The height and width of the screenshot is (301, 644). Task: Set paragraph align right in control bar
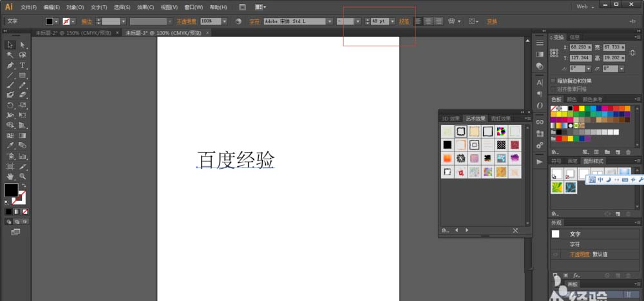tap(439, 21)
